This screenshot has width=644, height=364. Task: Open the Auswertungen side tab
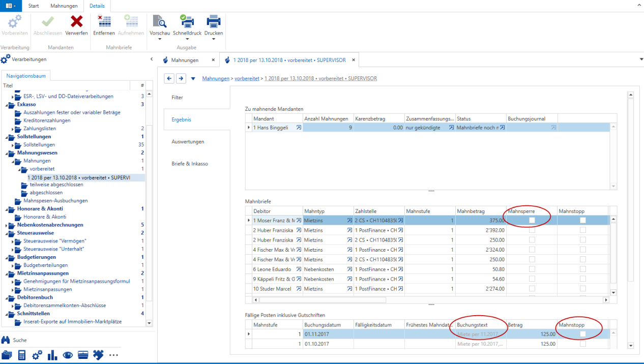(197, 141)
